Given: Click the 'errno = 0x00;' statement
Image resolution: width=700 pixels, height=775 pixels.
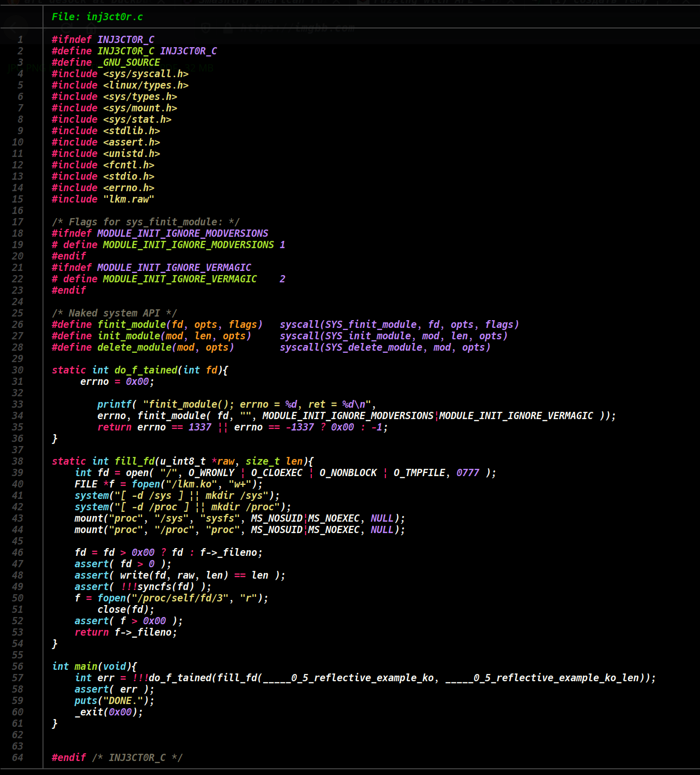Looking at the screenshot, I should [x=118, y=381].
